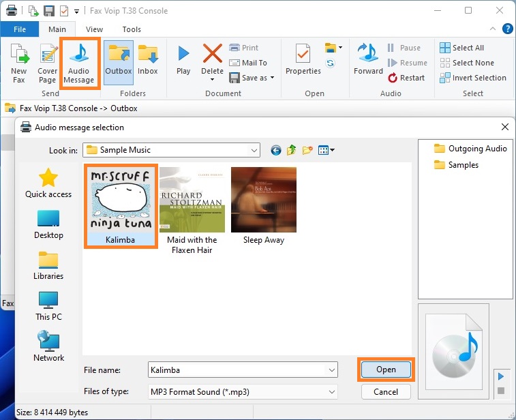The width and height of the screenshot is (516, 420).
Task: Go to Quick access location
Action: click(48, 183)
